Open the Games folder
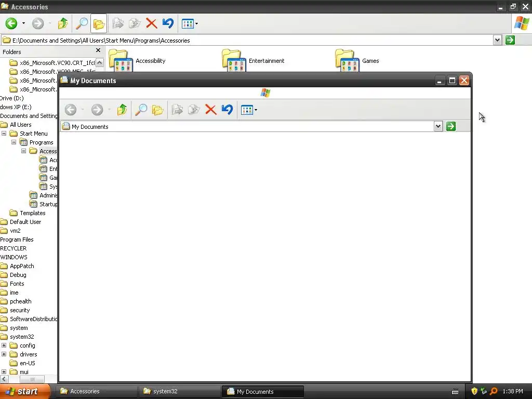The width and height of the screenshot is (532, 399). (357, 60)
